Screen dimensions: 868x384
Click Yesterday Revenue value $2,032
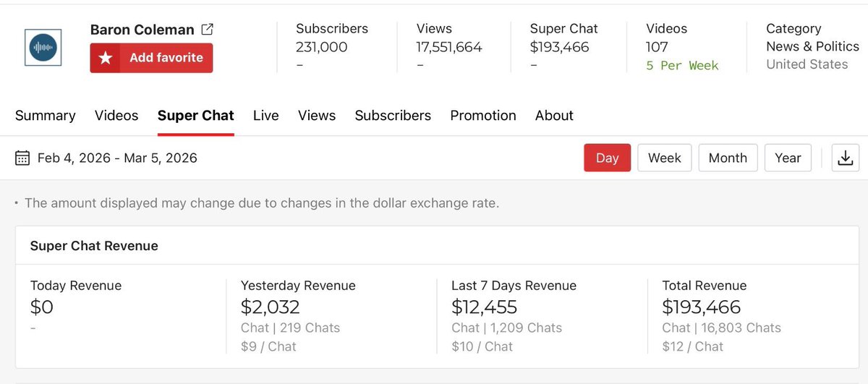tap(271, 307)
